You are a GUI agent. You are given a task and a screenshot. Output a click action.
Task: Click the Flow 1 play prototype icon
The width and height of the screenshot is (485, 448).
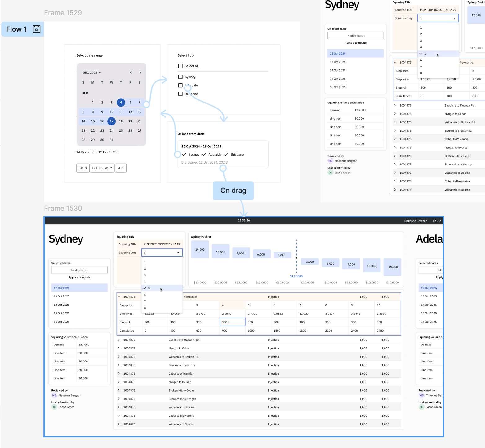37,29
